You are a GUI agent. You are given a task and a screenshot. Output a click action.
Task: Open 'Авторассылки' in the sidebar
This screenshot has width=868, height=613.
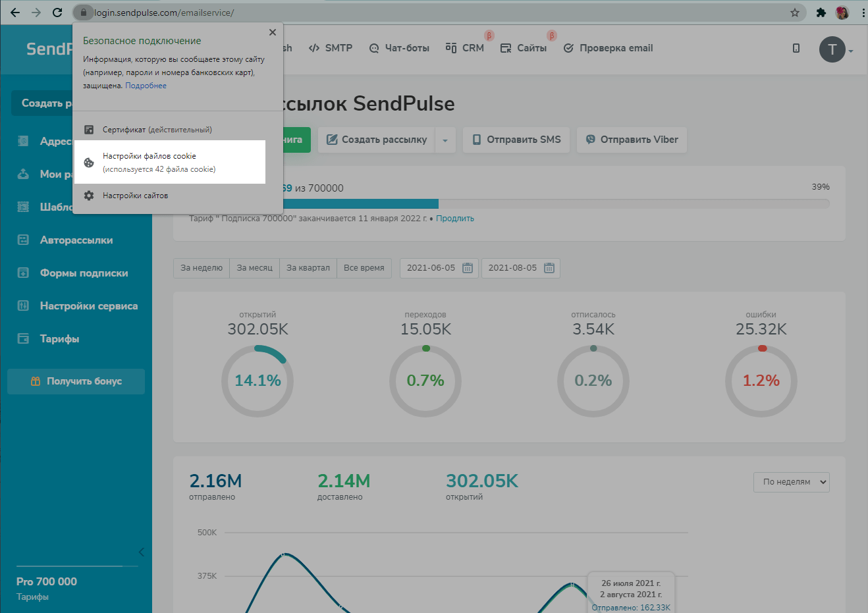click(76, 240)
